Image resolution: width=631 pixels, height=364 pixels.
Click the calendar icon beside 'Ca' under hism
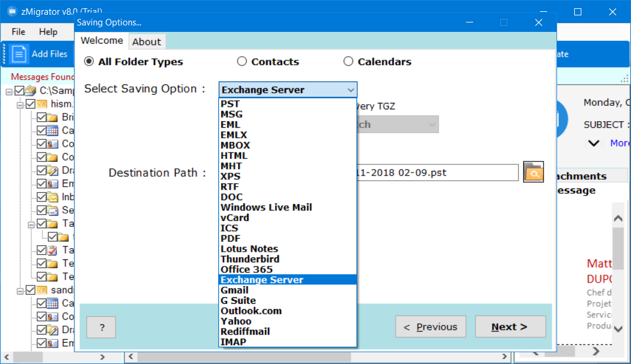52,131
